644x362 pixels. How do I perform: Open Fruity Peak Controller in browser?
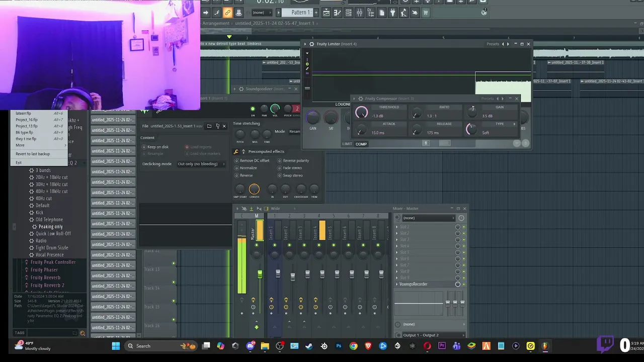(x=53, y=262)
